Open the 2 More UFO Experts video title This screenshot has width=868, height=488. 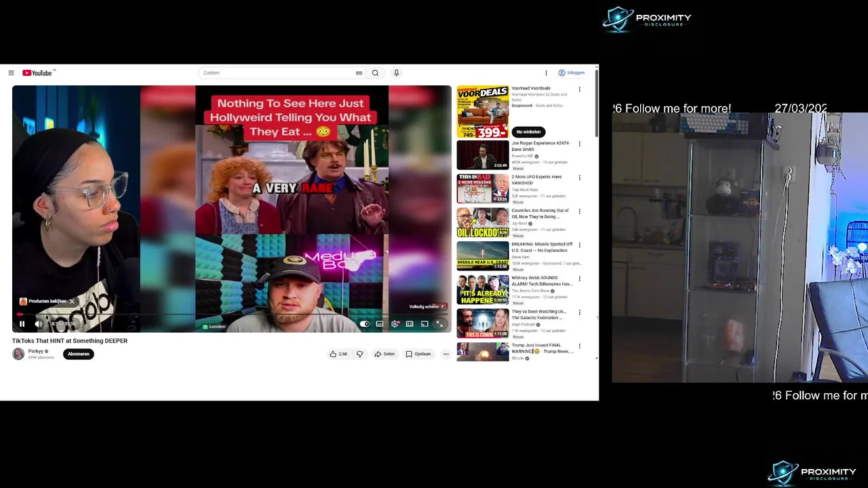(x=536, y=180)
